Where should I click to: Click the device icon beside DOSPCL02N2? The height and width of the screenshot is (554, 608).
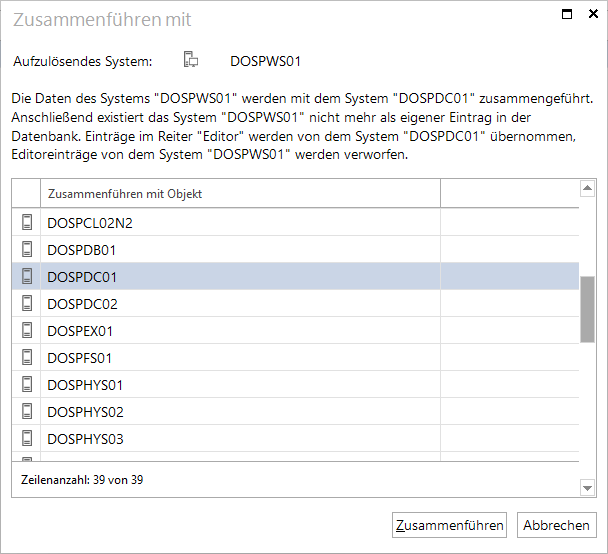pyautogui.click(x=27, y=222)
